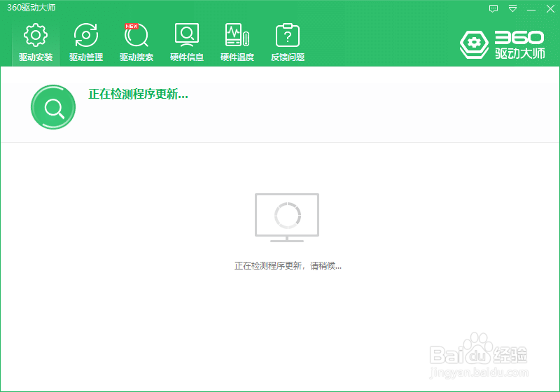
Task: Click the green magnifier scan icon
Action: [53, 107]
